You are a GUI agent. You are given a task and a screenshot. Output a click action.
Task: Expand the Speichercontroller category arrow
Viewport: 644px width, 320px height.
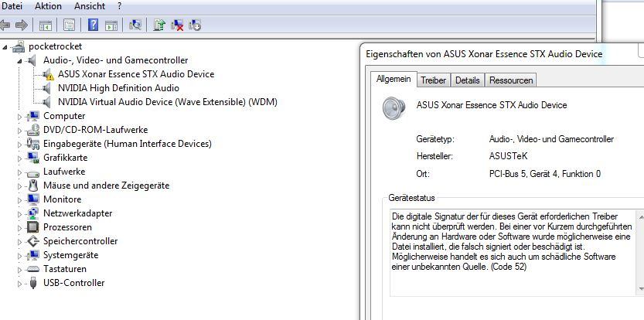point(19,242)
